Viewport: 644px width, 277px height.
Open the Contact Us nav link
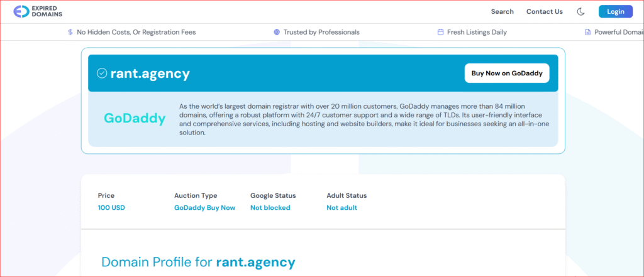545,11
